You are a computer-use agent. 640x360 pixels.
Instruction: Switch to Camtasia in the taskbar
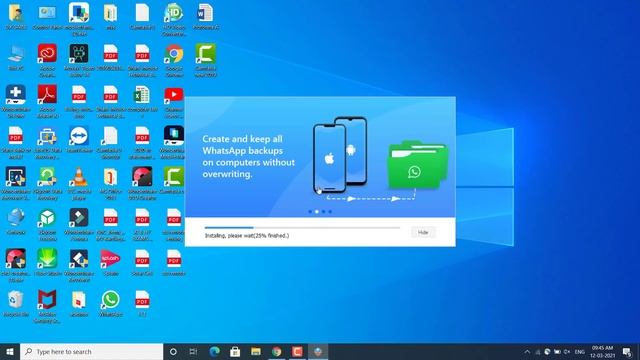coord(297,351)
